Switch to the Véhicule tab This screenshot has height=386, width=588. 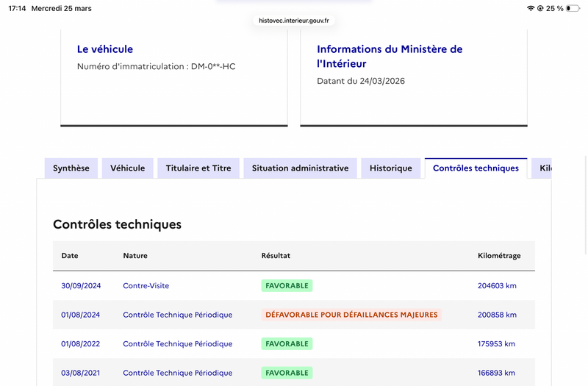point(127,168)
